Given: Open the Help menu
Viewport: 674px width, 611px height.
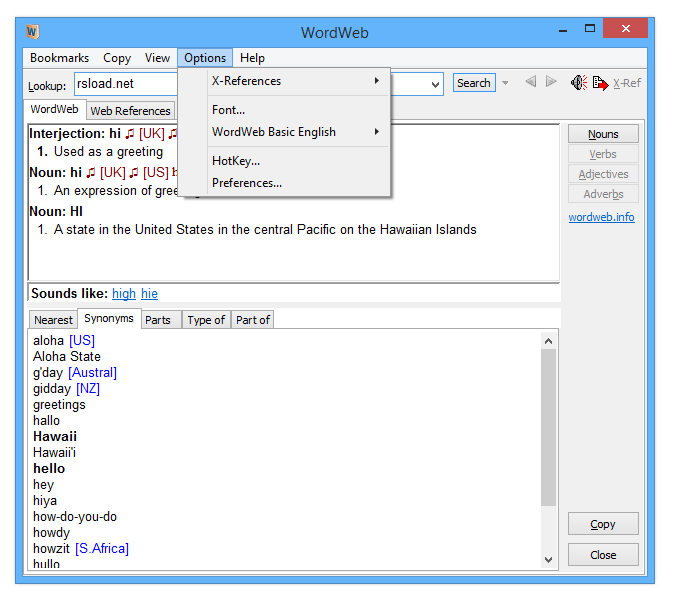Looking at the screenshot, I should (252, 58).
